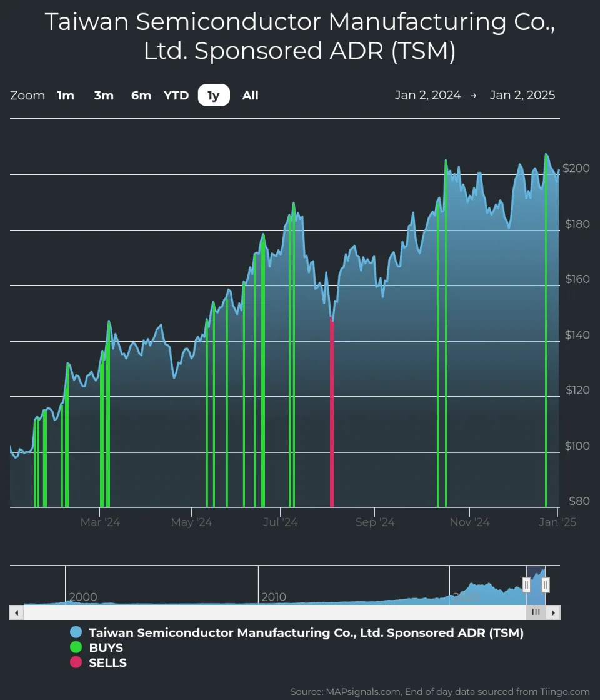
Task: Click the blue TSM legend dot
Action: (x=76, y=632)
